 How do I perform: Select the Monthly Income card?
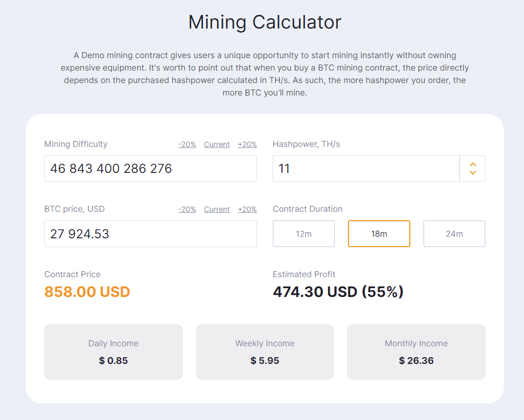click(415, 351)
